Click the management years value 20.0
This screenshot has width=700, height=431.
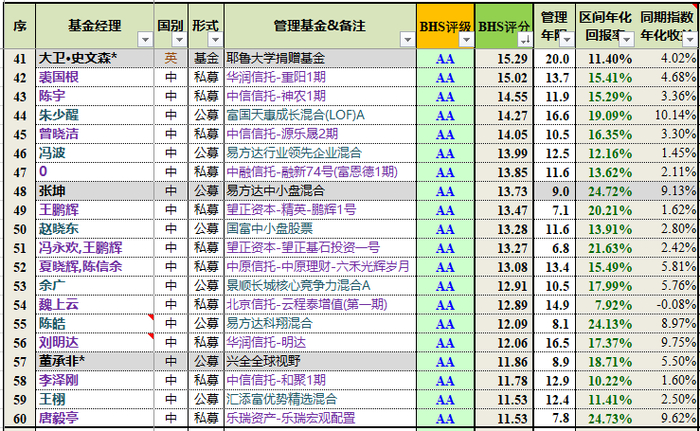(557, 59)
